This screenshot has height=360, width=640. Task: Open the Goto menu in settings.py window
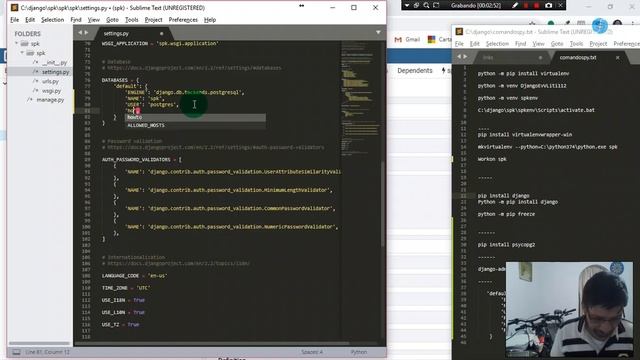click(112, 20)
